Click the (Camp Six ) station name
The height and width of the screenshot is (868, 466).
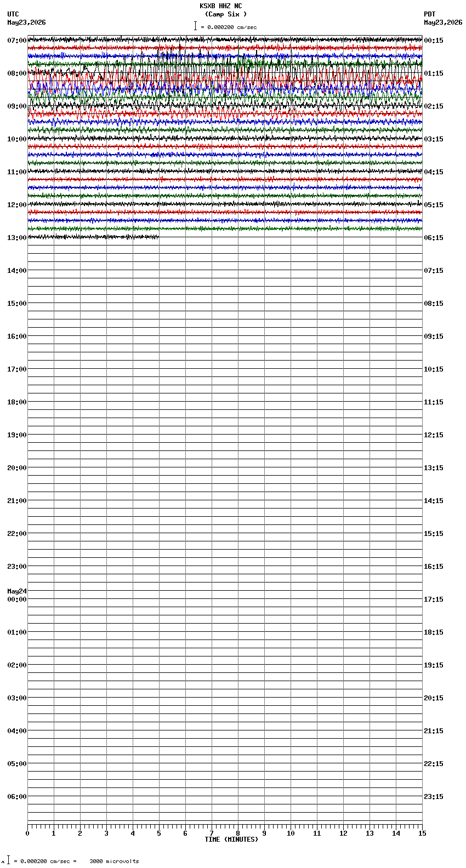(226, 14)
